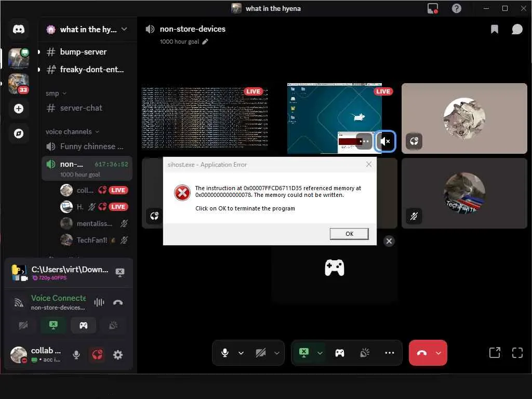This screenshot has width=532, height=399.
Task: Open help question mark icon
Action: [457, 8]
